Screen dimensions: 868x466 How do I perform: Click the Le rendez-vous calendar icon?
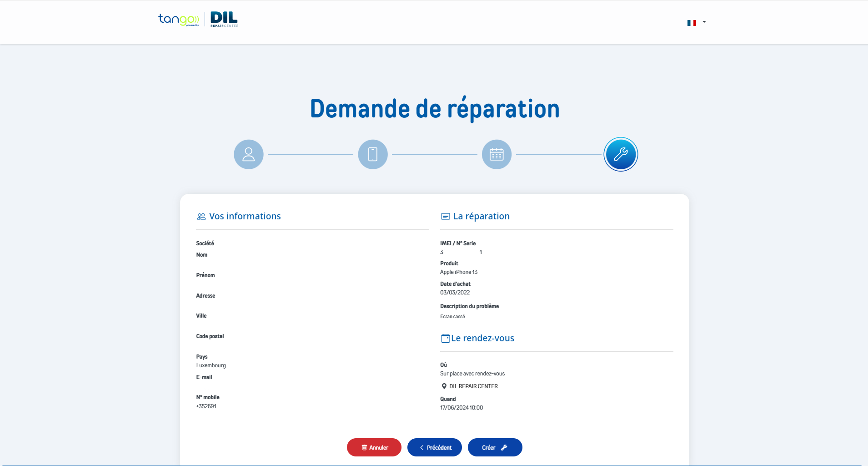point(446,339)
